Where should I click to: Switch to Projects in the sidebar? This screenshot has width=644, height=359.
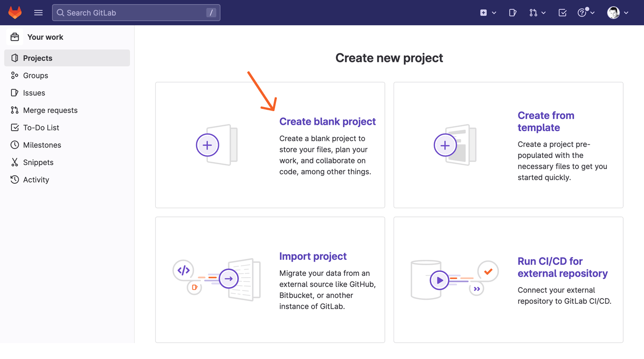click(38, 58)
